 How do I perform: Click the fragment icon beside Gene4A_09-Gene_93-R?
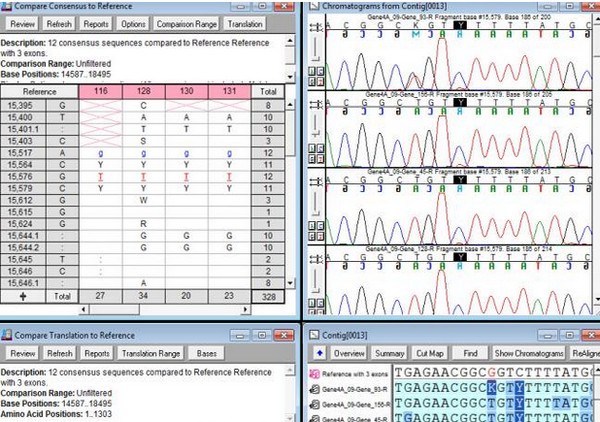coord(314,389)
